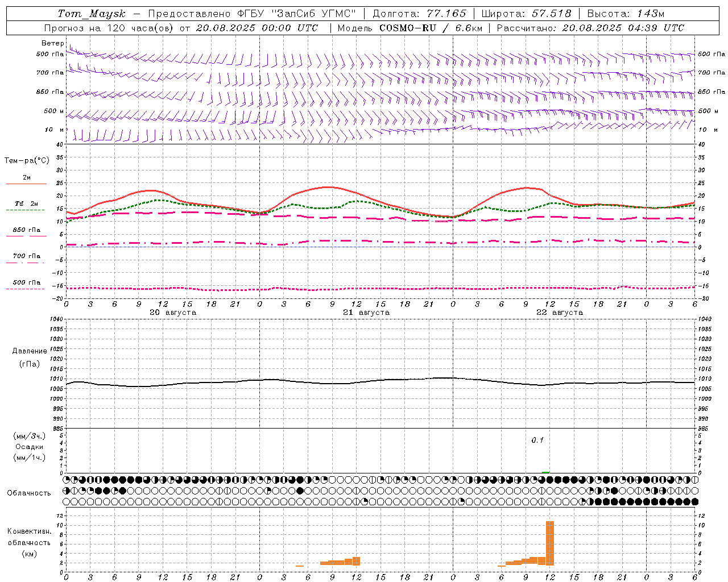Screen dimensions: 728x582
Task: Click the small green precipitation bar
Action: tap(546, 472)
